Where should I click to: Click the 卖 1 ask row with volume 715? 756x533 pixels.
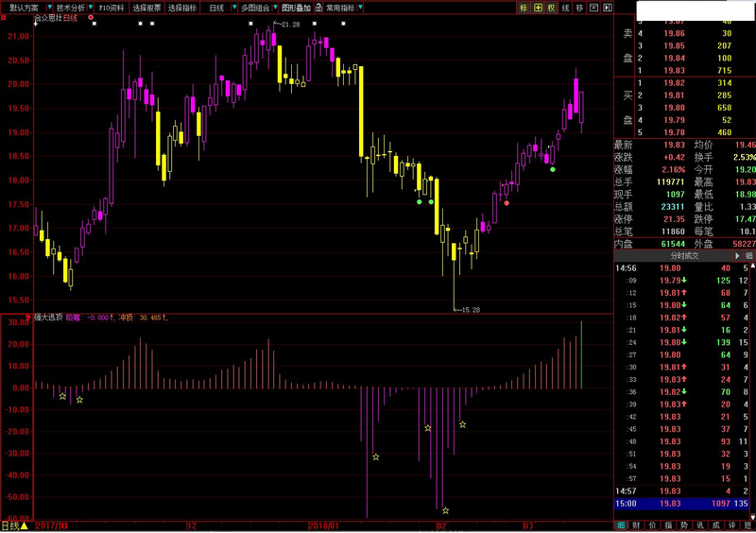(684, 71)
